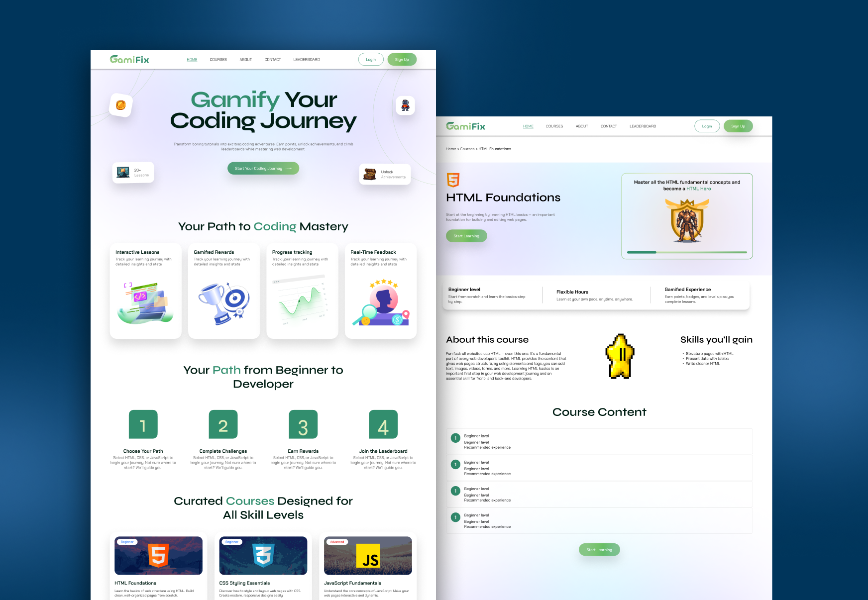Click the Flexible Hours info heading

coord(572,292)
